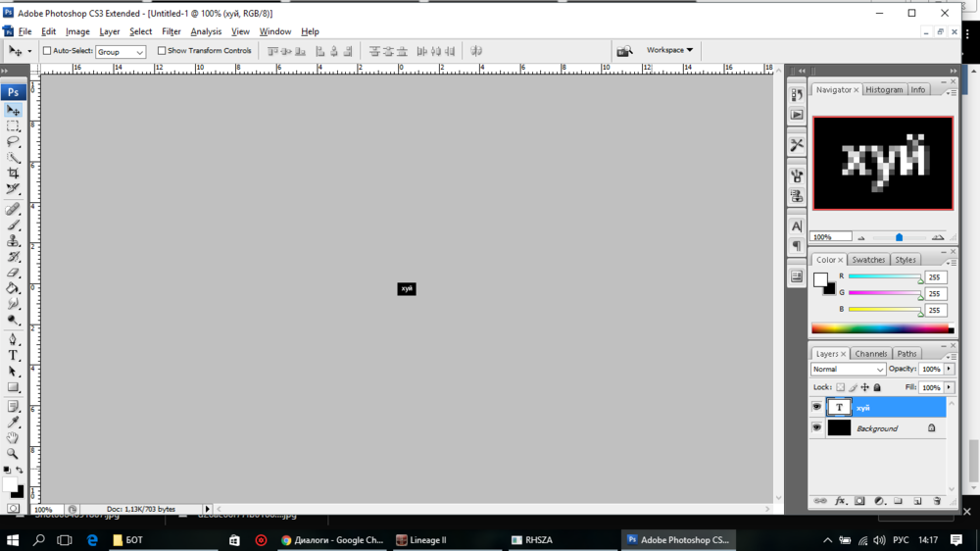Click Add layer style fx icon
The height and width of the screenshot is (551, 980).
click(841, 501)
